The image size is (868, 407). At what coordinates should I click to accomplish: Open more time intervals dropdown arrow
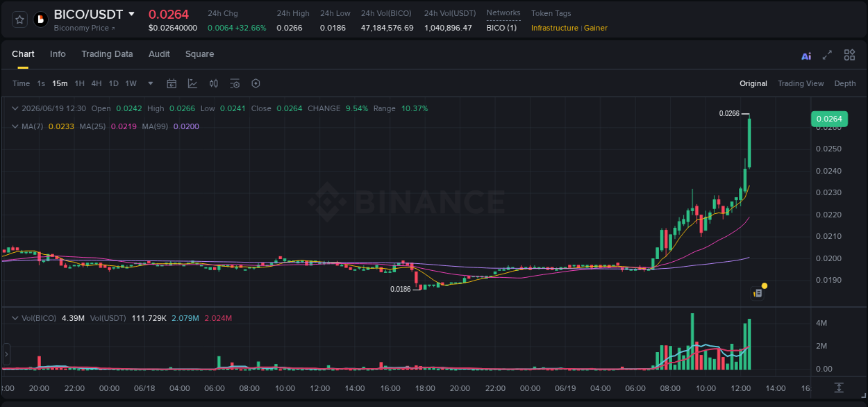[151, 83]
